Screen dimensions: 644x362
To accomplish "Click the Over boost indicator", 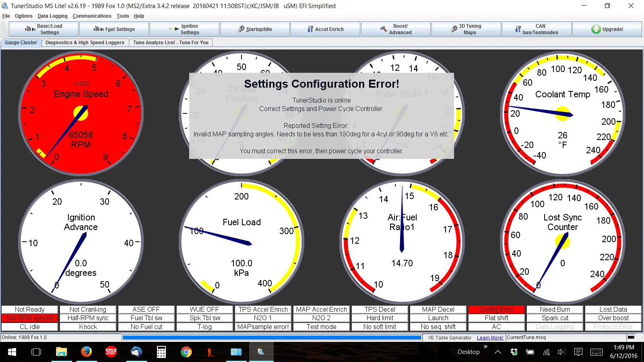I will (x=613, y=318).
